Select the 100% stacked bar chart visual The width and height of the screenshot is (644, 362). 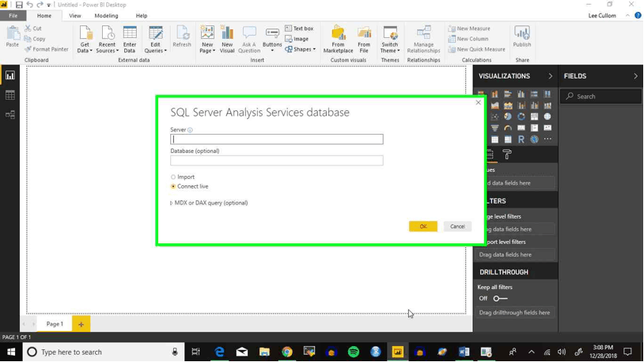pyautogui.click(x=534, y=94)
